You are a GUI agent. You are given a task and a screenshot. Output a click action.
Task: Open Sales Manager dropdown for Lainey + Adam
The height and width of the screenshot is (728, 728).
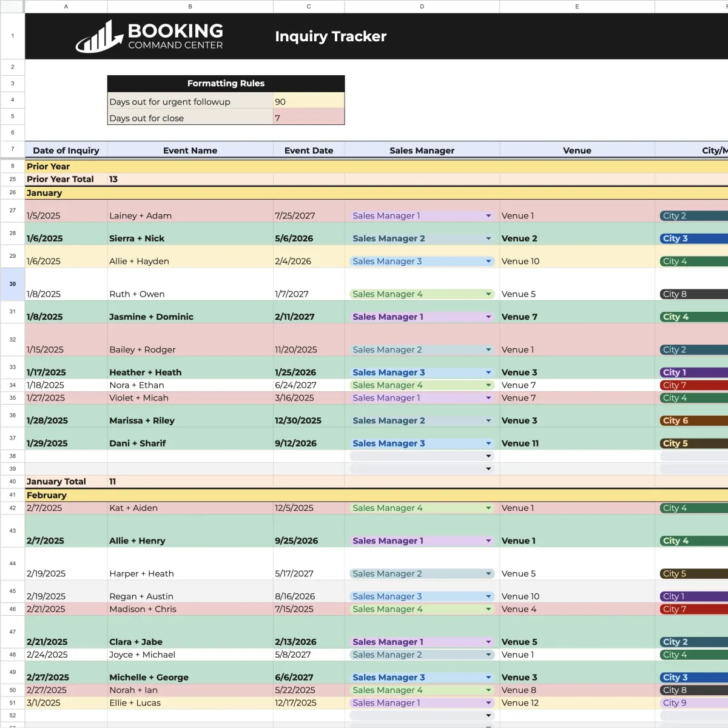[488, 215]
